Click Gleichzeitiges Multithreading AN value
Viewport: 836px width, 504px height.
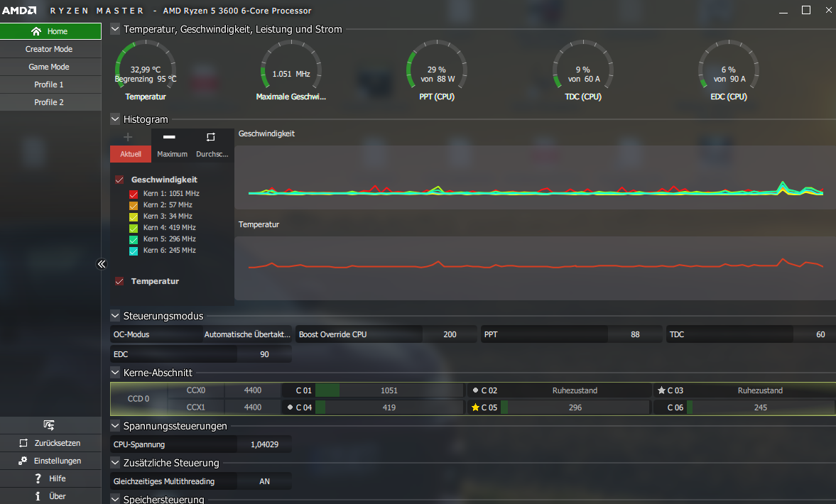(264, 481)
